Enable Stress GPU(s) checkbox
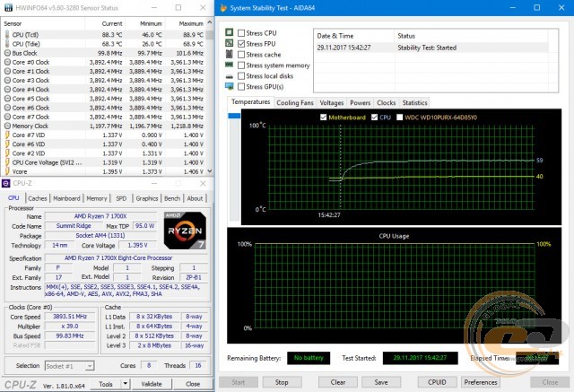The width and height of the screenshot is (574, 392). tap(241, 87)
